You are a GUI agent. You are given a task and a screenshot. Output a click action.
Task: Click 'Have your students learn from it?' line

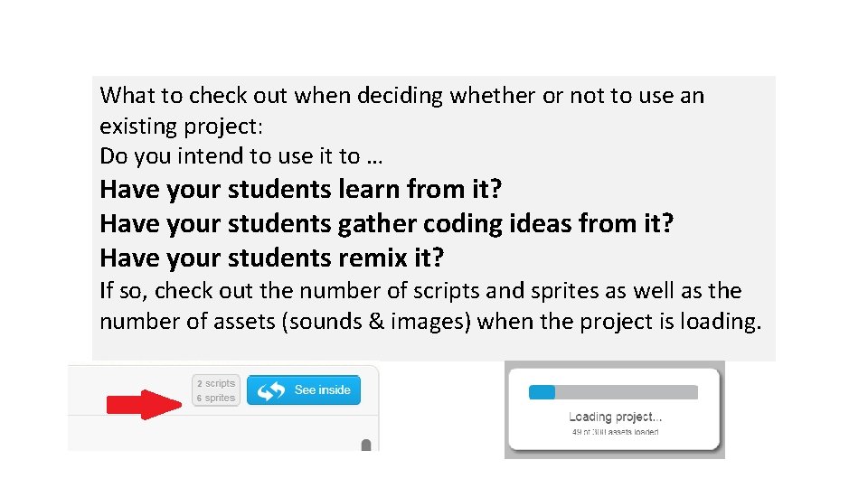click(x=300, y=189)
